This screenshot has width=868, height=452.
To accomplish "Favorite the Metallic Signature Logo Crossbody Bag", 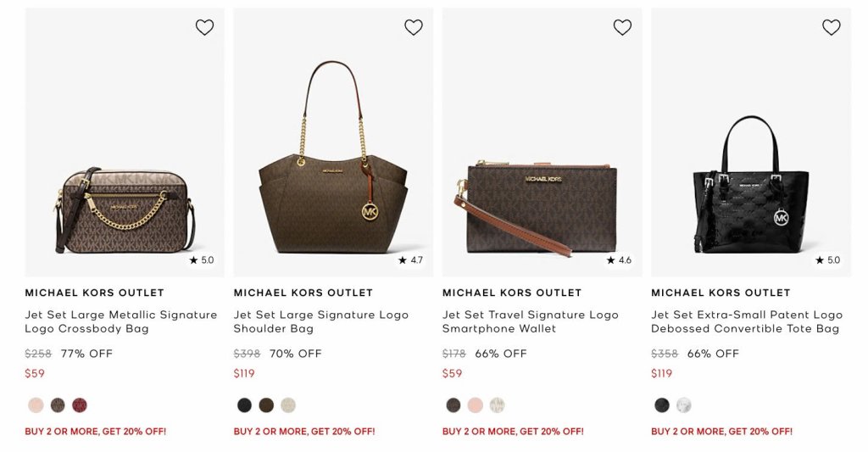I will point(204,27).
